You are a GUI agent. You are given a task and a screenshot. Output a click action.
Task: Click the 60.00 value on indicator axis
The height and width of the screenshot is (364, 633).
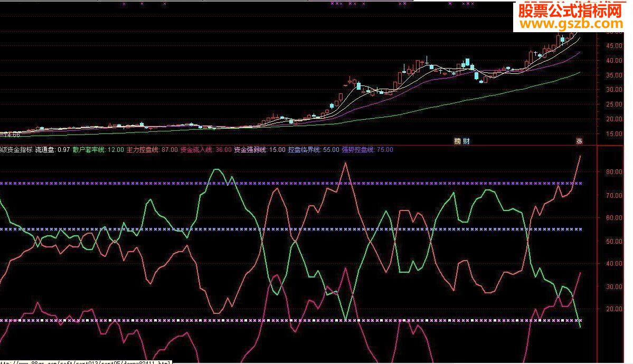click(x=614, y=217)
